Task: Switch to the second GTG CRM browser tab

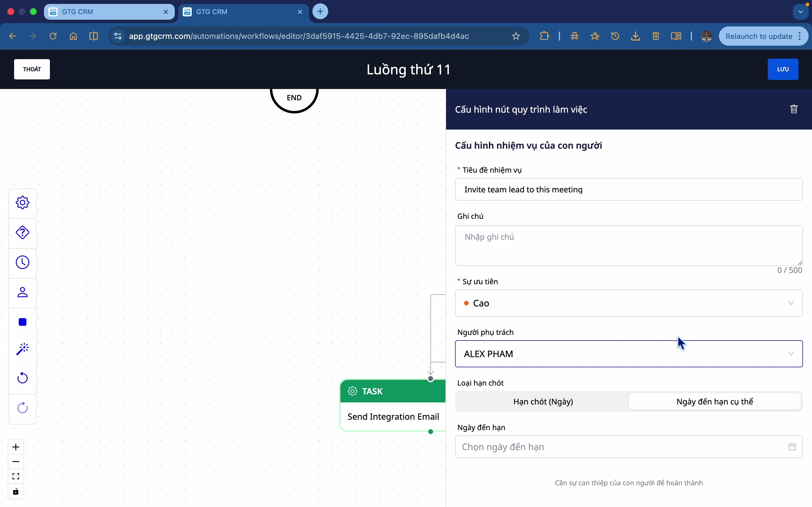Action: pyautogui.click(x=235, y=12)
